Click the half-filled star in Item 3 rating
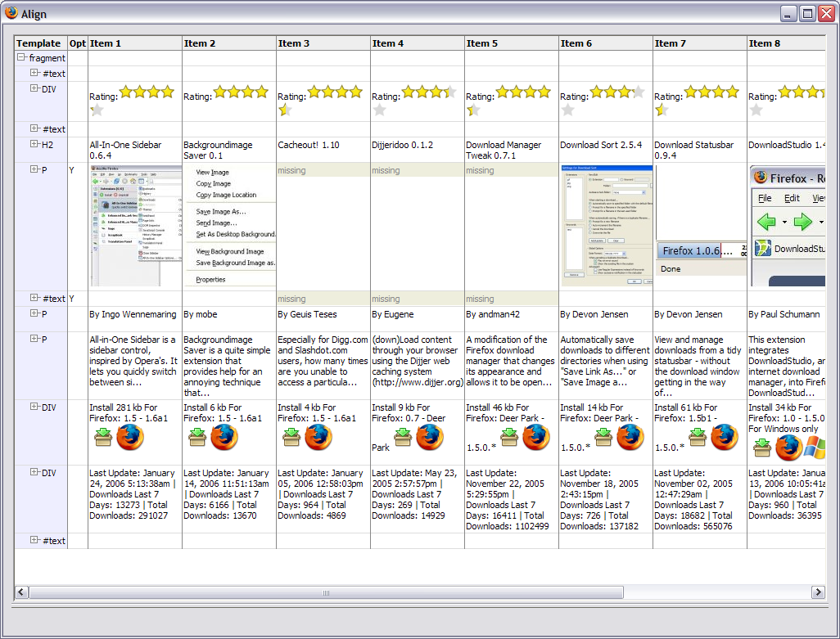The image size is (840, 639). pyautogui.click(x=285, y=110)
